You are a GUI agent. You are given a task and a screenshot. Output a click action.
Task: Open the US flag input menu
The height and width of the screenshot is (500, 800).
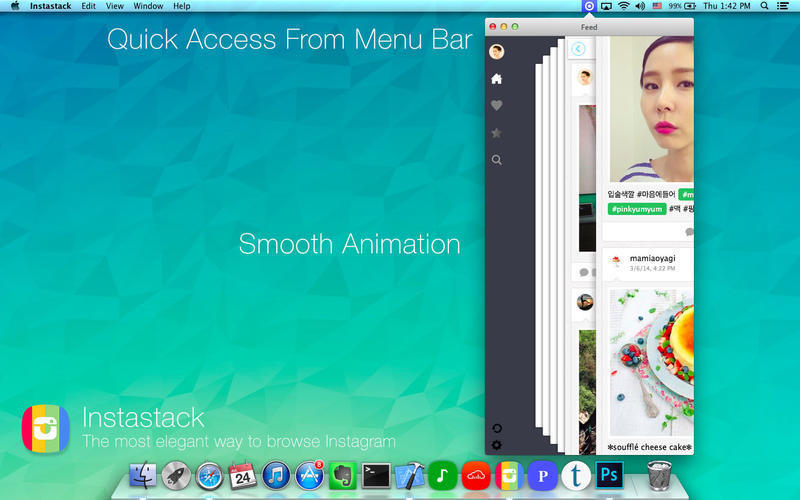657,6
